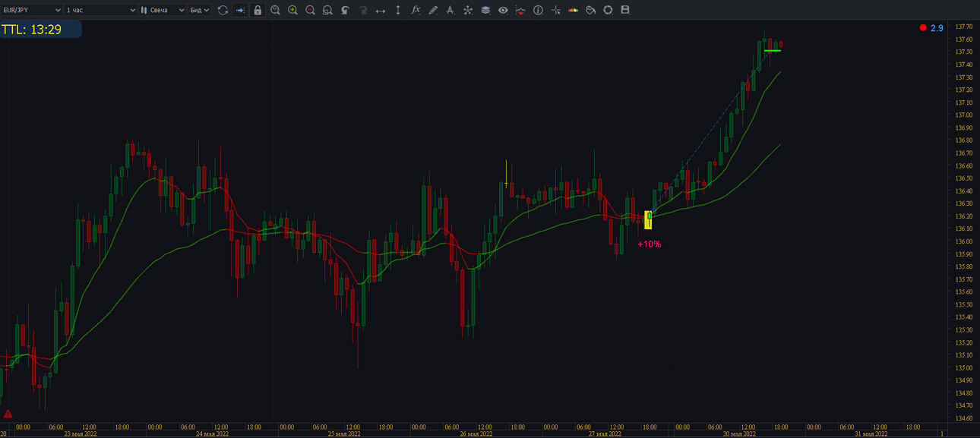Image resolution: width=980 pixels, height=438 pixels.
Task: Click the colored bar indicator icon
Action: [573, 10]
